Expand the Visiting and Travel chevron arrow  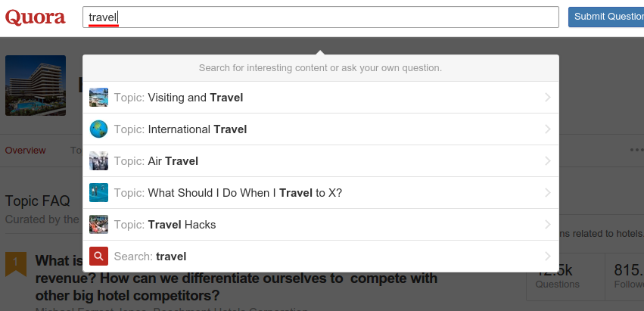pyautogui.click(x=547, y=98)
